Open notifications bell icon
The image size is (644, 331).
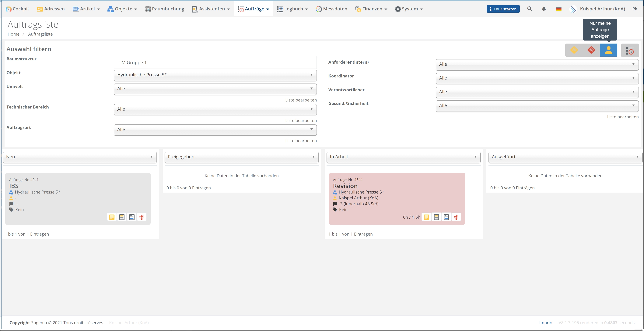click(x=544, y=9)
